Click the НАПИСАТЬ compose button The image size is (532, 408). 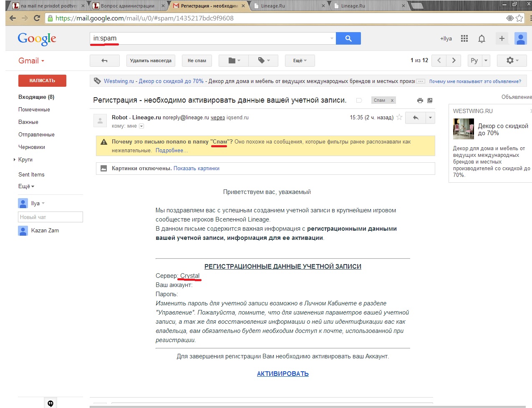(42, 81)
